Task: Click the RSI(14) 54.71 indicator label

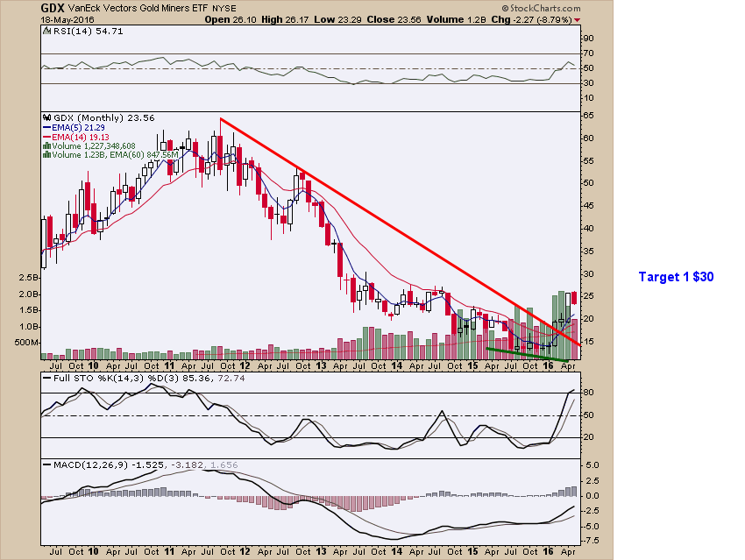Action: (x=88, y=32)
